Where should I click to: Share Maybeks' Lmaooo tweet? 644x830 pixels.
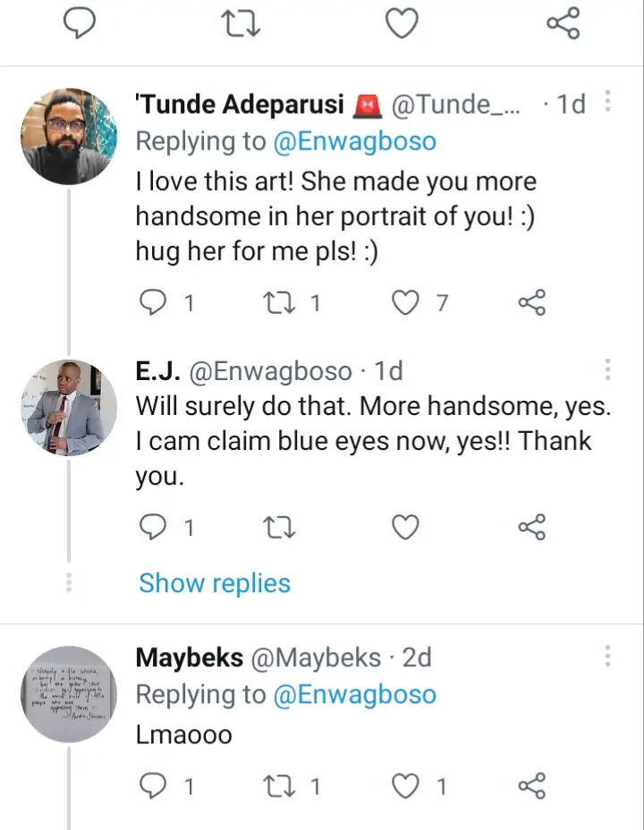531,786
